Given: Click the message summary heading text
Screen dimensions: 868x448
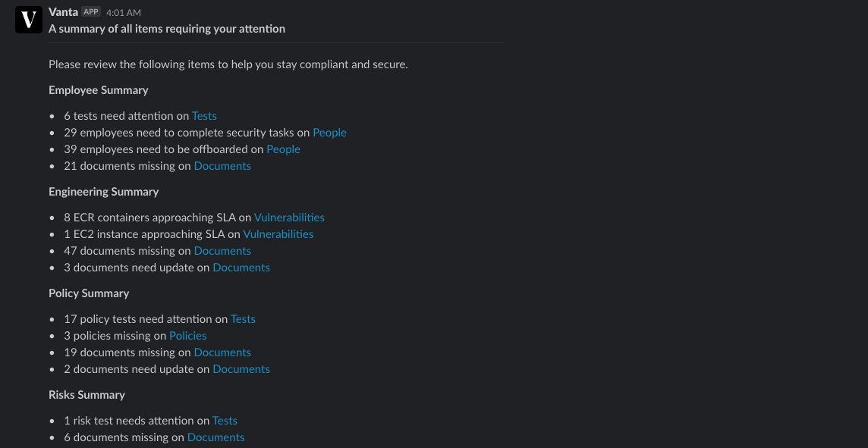Looking at the screenshot, I should tap(167, 29).
